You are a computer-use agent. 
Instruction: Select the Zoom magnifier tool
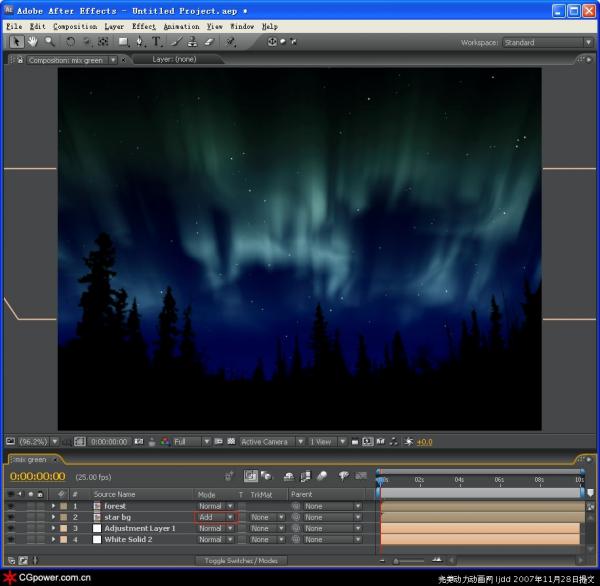pos(49,42)
